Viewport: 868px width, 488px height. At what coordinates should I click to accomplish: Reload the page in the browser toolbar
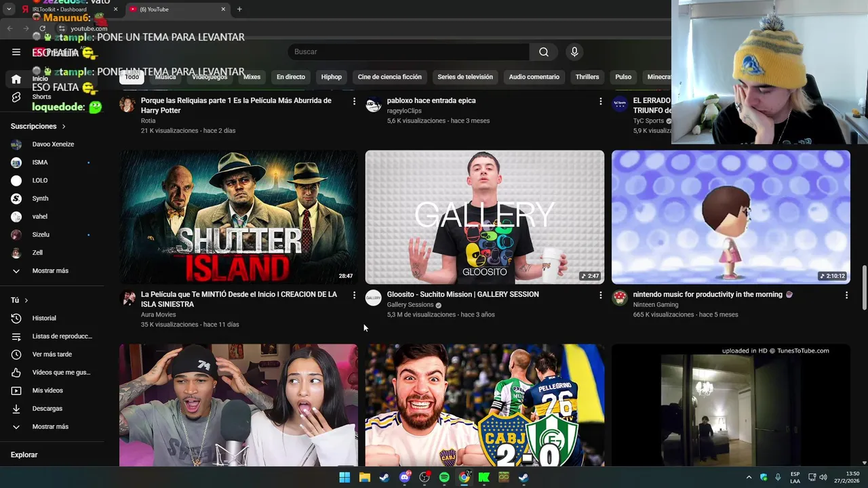(42, 28)
